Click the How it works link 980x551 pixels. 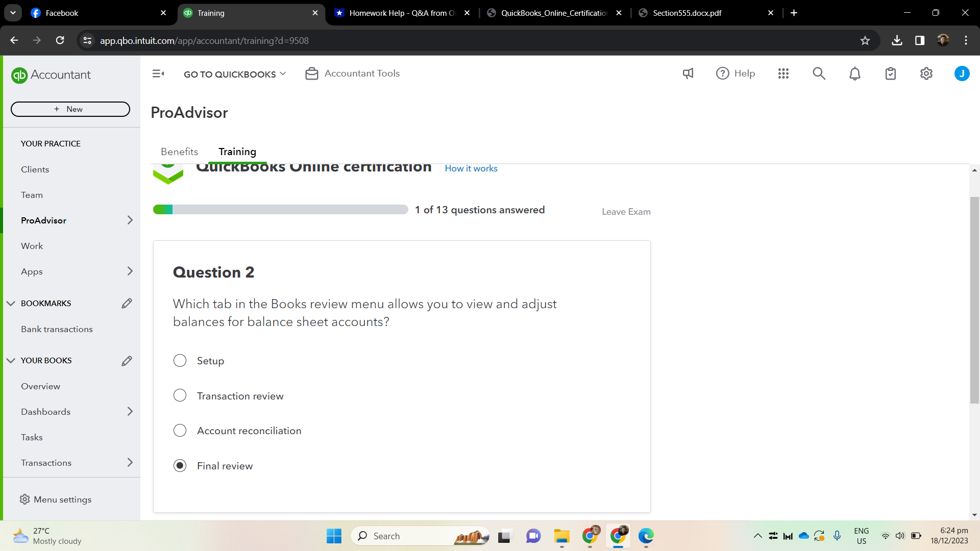(471, 168)
